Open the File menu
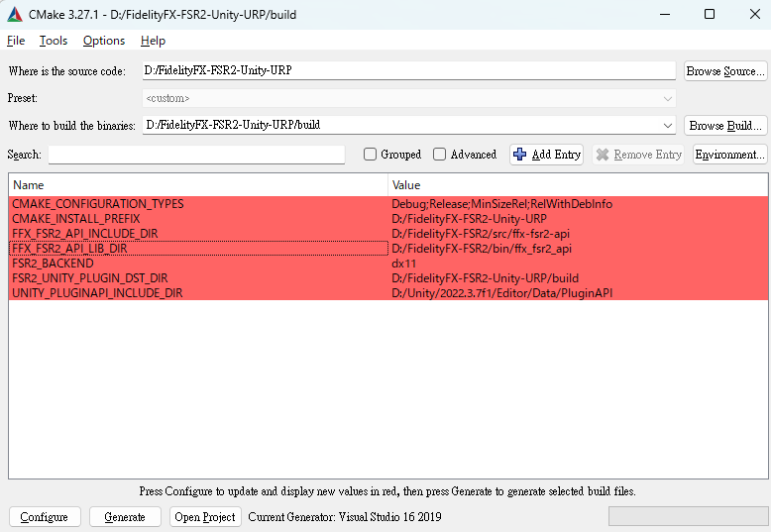 tap(16, 41)
